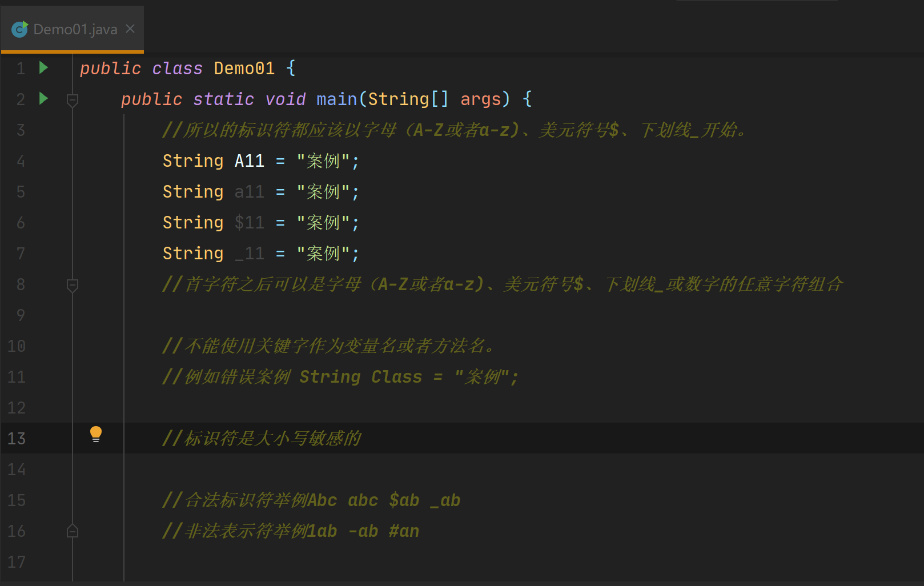Click the yellow light bulb intention icon
The height and width of the screenshot is (586, 924).
(96, 434)
